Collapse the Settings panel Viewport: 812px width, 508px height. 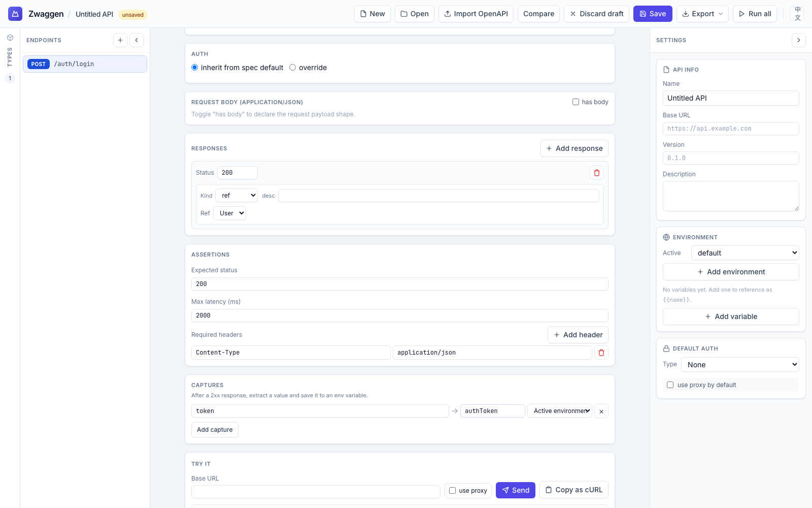798,40
